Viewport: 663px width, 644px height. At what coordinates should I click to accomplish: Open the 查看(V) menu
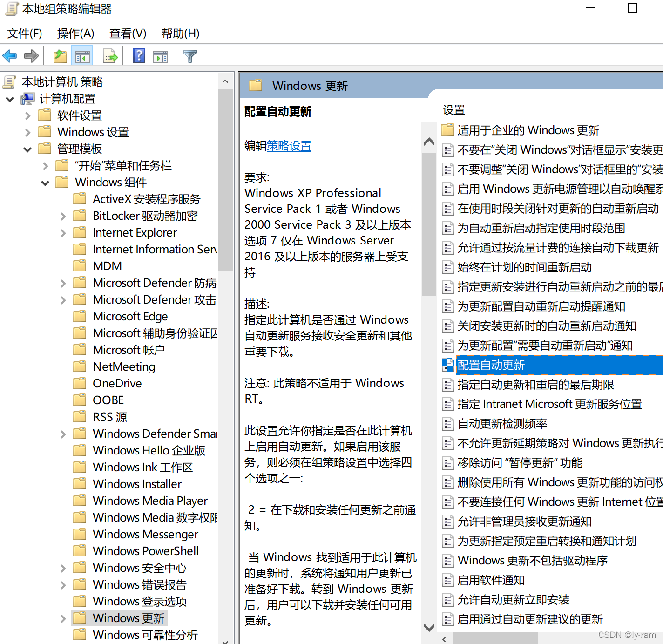(128, 34)
